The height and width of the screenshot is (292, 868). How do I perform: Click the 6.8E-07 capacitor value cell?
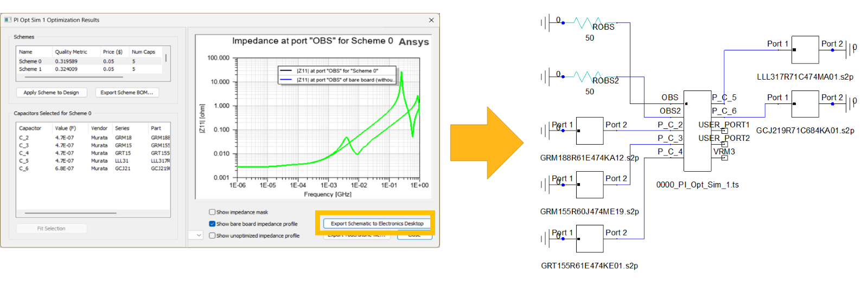click(65, 168)
